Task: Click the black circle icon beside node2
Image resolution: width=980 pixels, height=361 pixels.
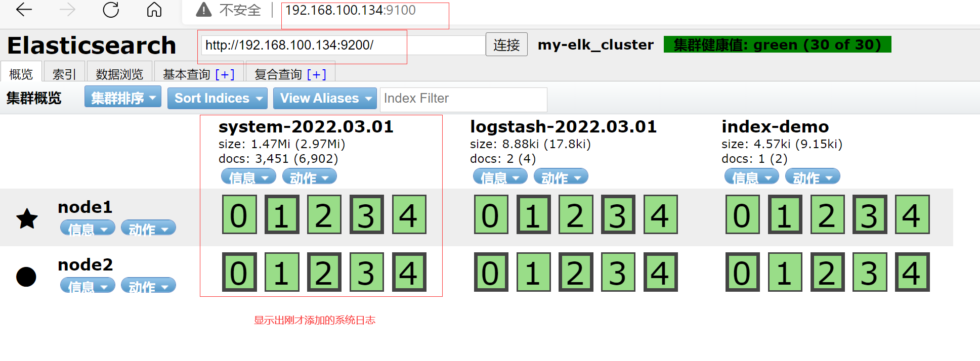Action: point(26,277)
